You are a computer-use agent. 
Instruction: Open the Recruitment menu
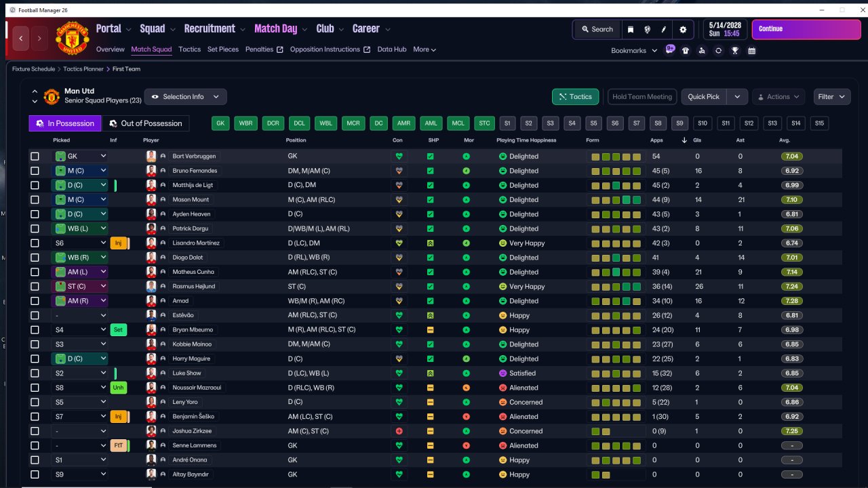point(214,28)
